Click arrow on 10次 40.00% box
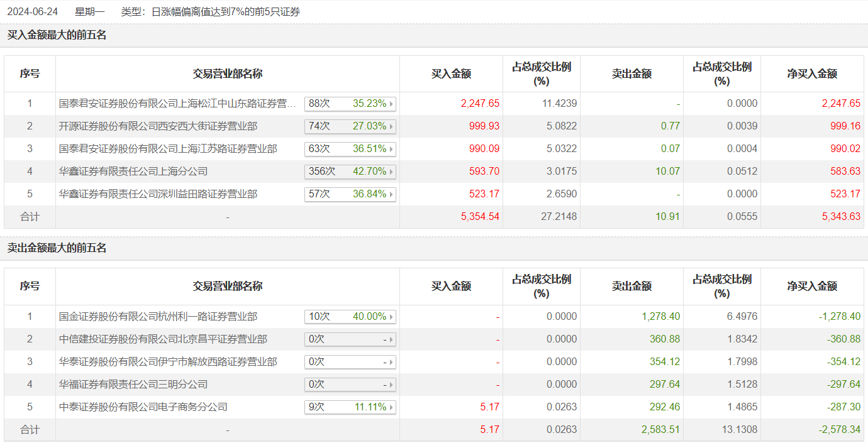 point(391,317)
